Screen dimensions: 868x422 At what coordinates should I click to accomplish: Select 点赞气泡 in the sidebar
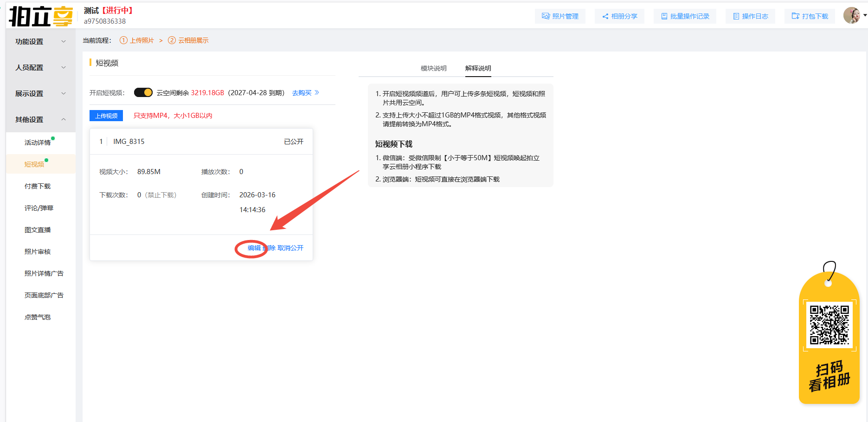pyautogui.click(x=37, y=317)
